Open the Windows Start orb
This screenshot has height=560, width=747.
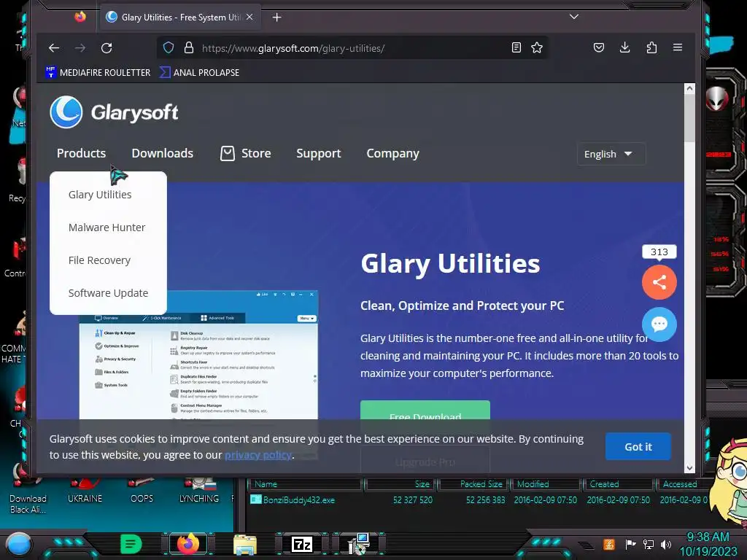pos(19,544)
